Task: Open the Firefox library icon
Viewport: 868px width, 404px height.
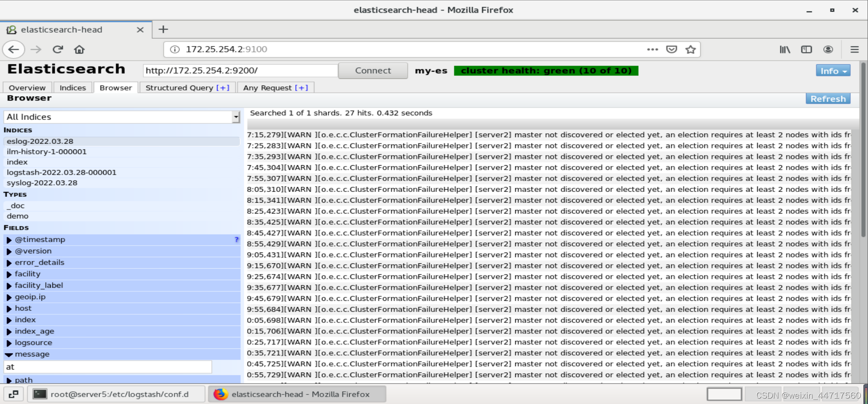Action: click(785, 49)
